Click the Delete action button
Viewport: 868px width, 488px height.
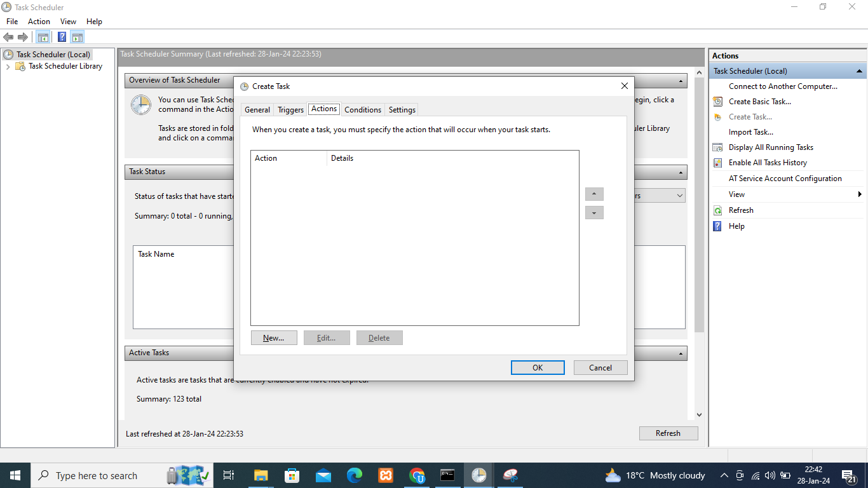click(x=379, y=338)
